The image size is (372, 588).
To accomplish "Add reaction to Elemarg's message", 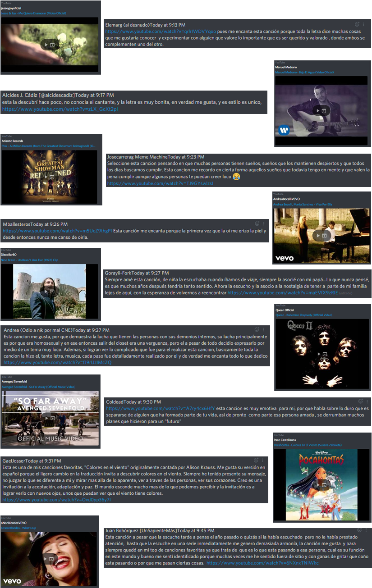I will tap(357, 24).
